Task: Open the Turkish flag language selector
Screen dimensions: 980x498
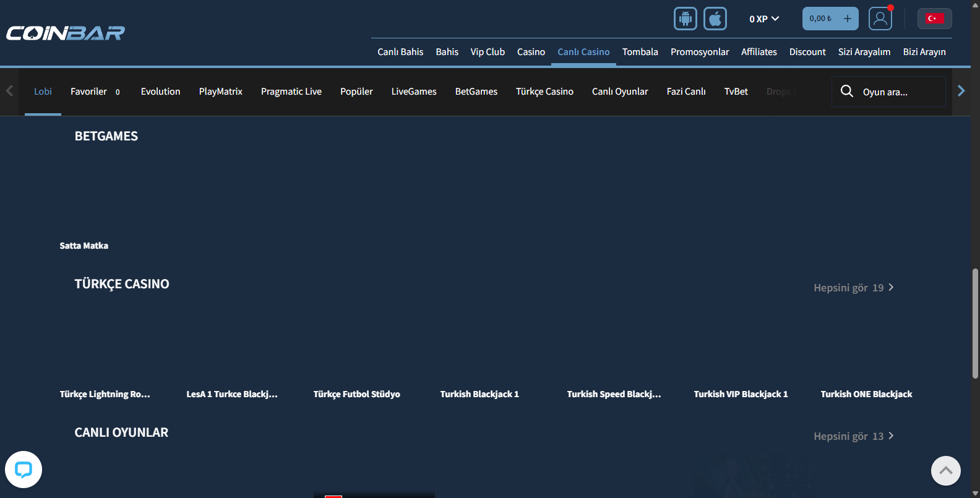Action: pos(934,19)
